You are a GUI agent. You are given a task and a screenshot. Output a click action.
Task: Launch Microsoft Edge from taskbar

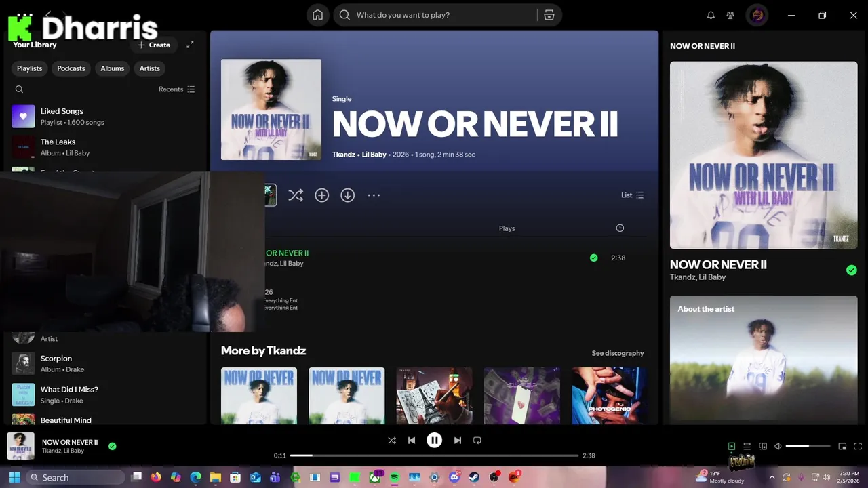tap(195, 477)
